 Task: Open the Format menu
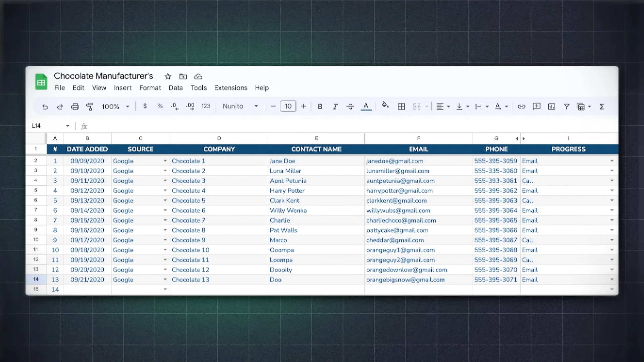click(x=150, y=88)
